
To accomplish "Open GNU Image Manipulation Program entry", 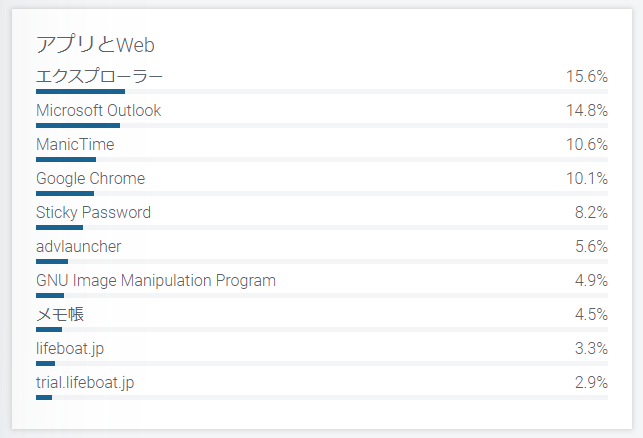I will (x=156, y=281).
